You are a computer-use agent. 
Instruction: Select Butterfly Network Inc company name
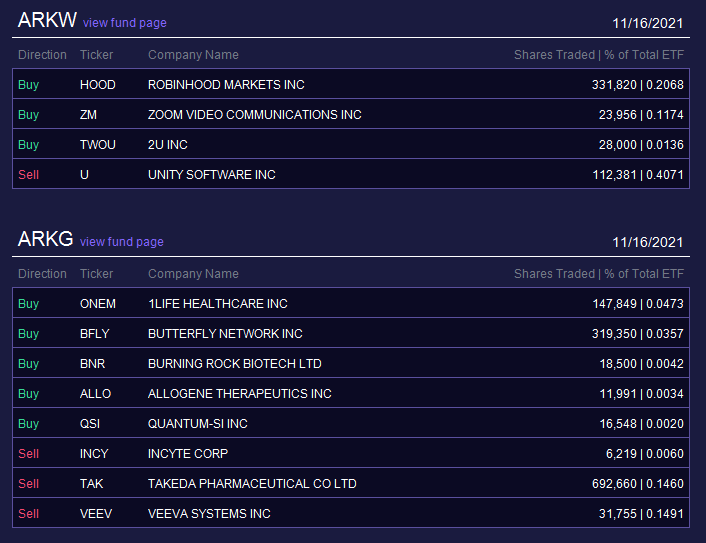coord(225,334)
